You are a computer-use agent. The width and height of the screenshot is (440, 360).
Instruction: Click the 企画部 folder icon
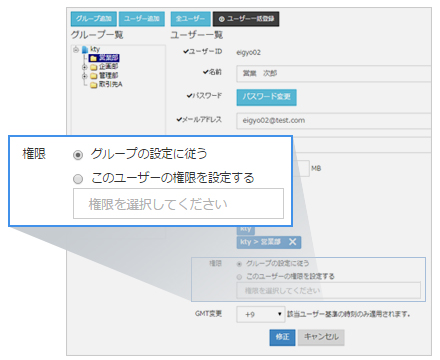point(94,67)
